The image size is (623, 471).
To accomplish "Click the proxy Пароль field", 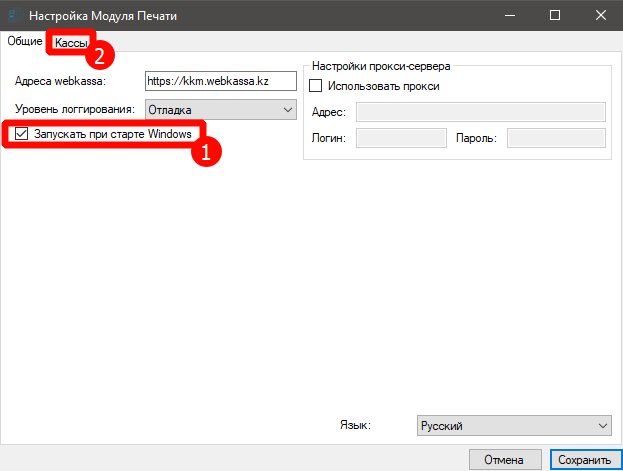I will pyautogui.click(x=555, y=138).
